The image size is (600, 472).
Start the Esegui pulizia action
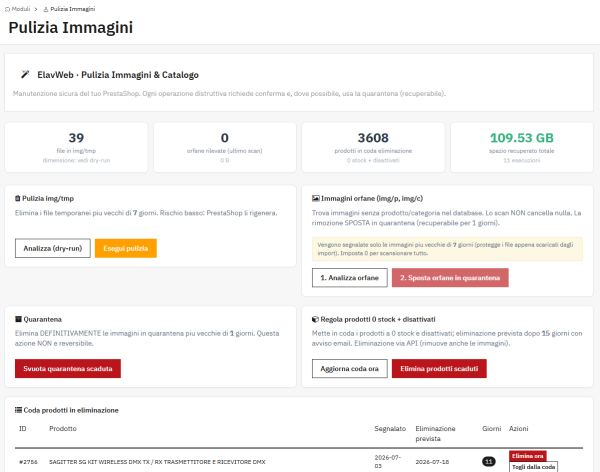pyautogui.click(x=126, y=248)
